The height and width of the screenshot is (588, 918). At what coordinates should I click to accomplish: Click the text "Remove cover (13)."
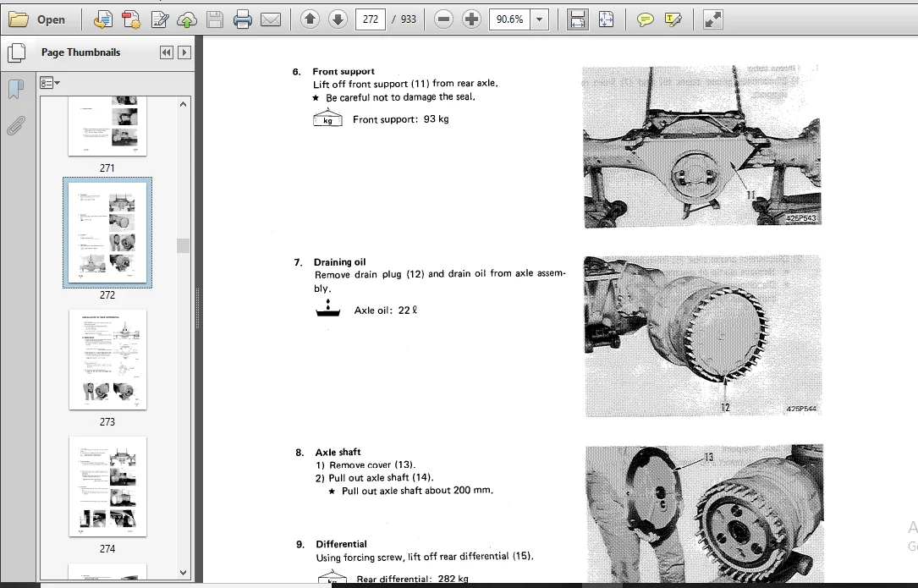(x=372, y=465)
